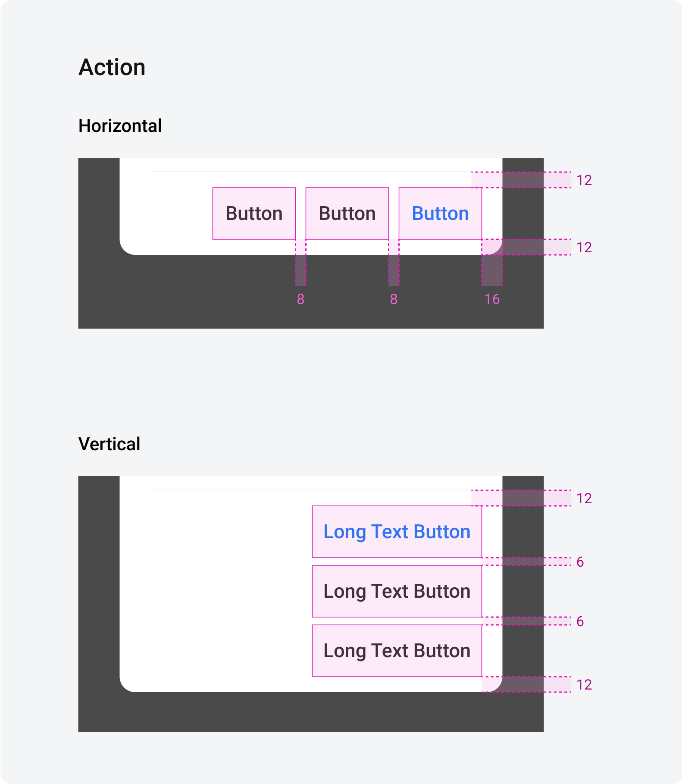The height and width of the screenshot is (784, 682).
Task: Click the right 8 spacing label
Action: click(394, 299)
